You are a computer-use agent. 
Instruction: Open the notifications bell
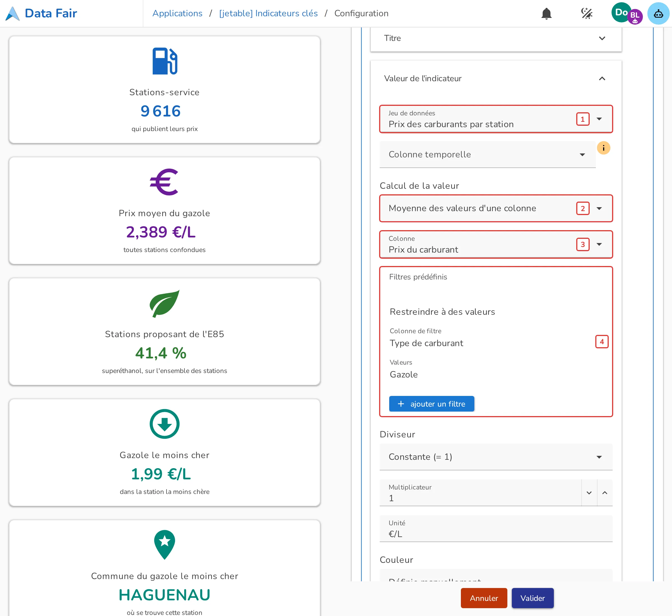point(546,13)
